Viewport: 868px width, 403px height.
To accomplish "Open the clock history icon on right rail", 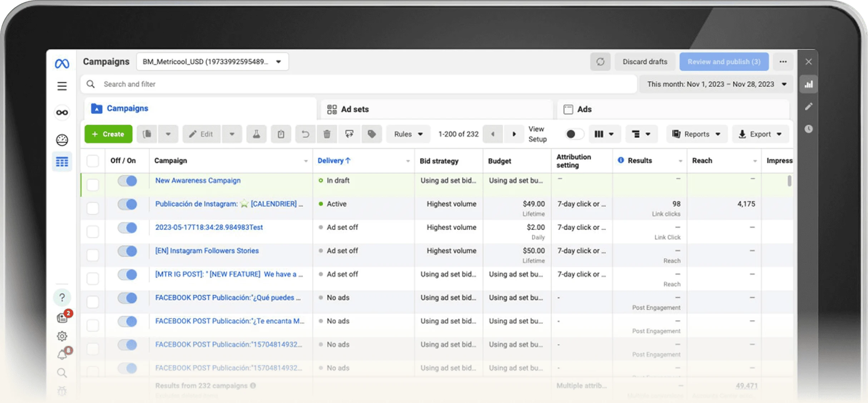I will click(809, 129).
